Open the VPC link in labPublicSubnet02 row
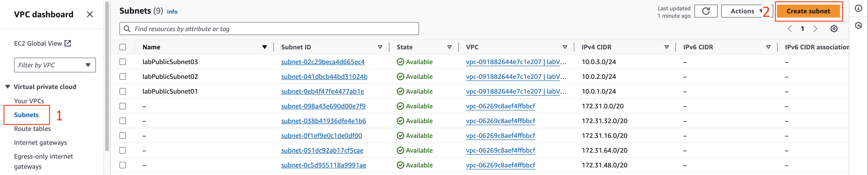 [516, 77]
